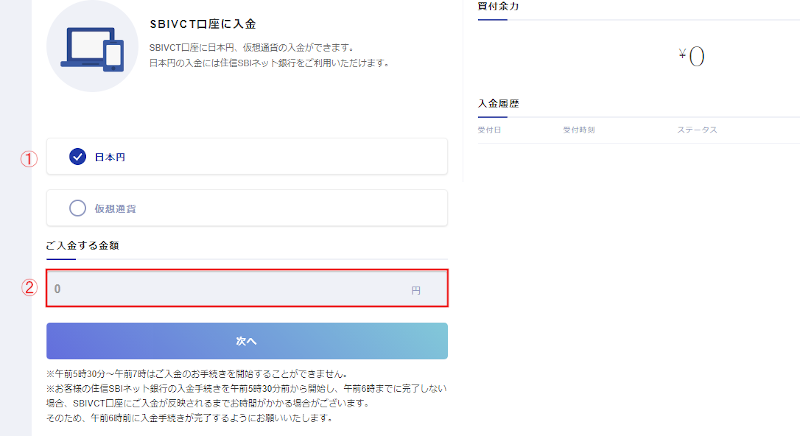Select the 仮想通貨 radio option
The height and width of the screenshot is (436, 800).
tap(247, 208)
